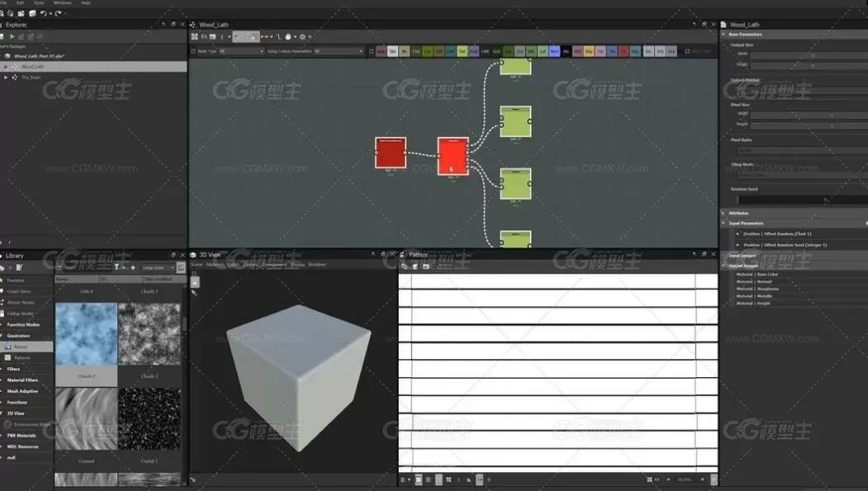Click the Name column header in Library

[x=76, y=279]
